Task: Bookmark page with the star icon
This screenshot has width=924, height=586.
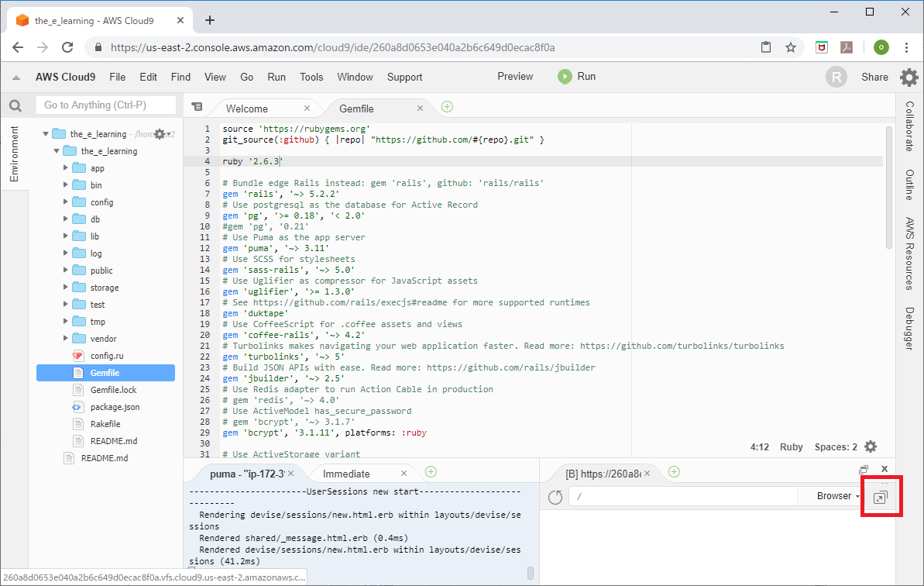Action: click(x=791, y=47)
